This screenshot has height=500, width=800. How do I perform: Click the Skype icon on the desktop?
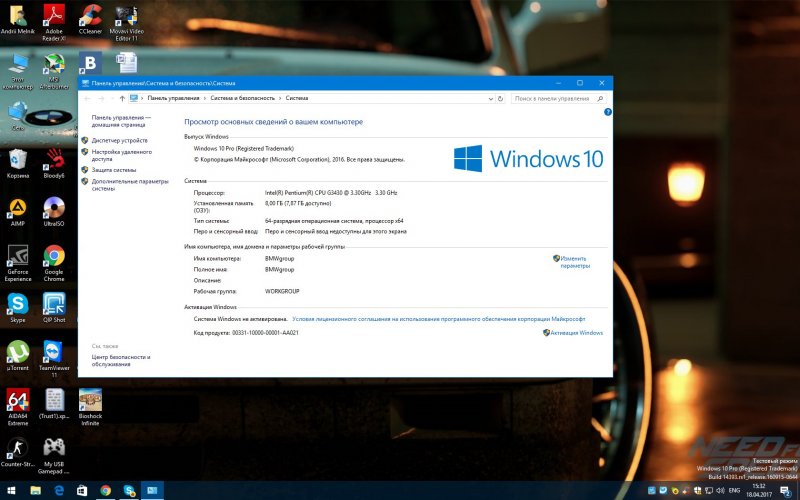pos(17,304)
